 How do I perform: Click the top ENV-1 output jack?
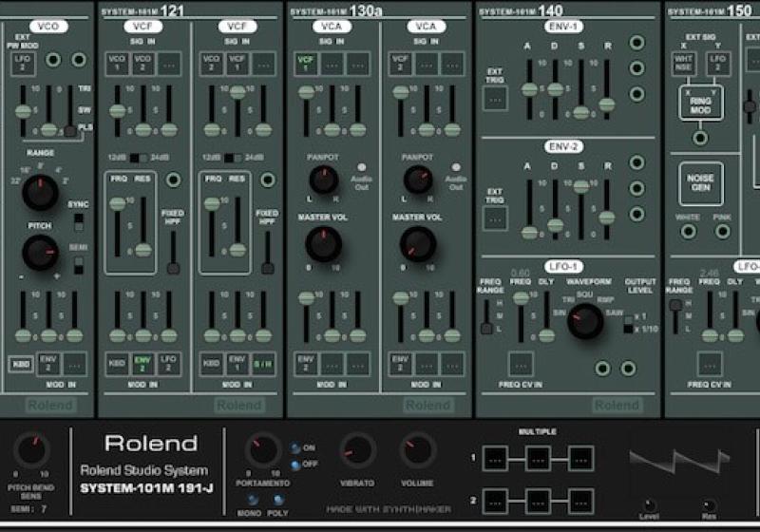tap(636, 43)
